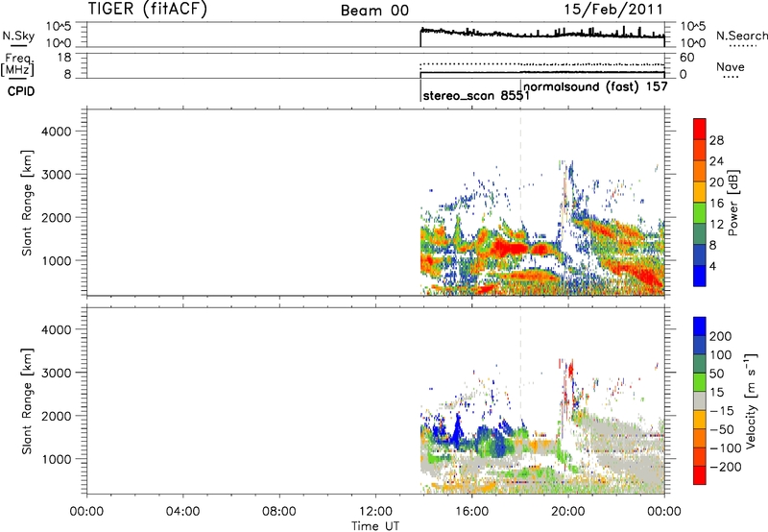Image resolution: width=768 pixels, height=532 pixels.
Task: Select the N.Sky legend label
Action: pyautogui.click(x=18, y=36)
